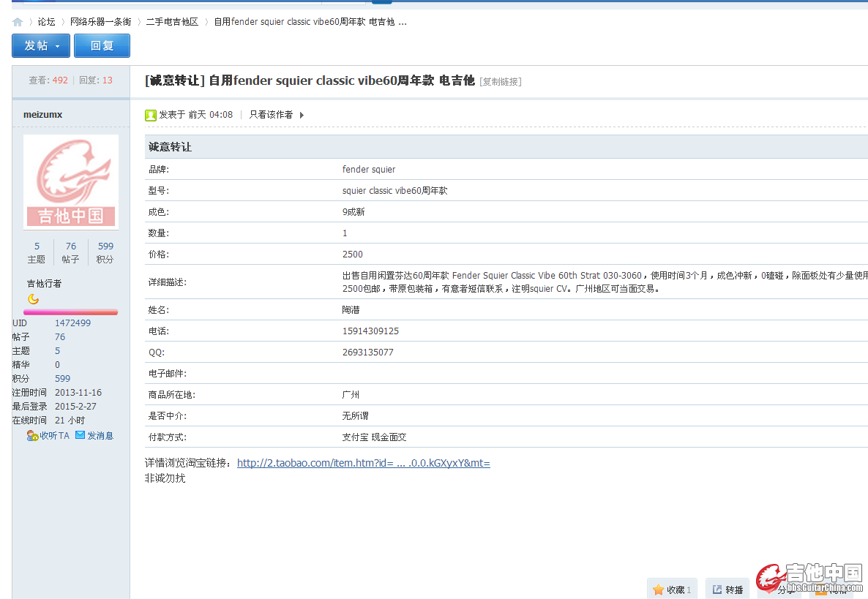Image resolution: width=868 pixels, height=599 pixels.
Task: Click the seller name 陶潜
Action: tap(351, 309)
